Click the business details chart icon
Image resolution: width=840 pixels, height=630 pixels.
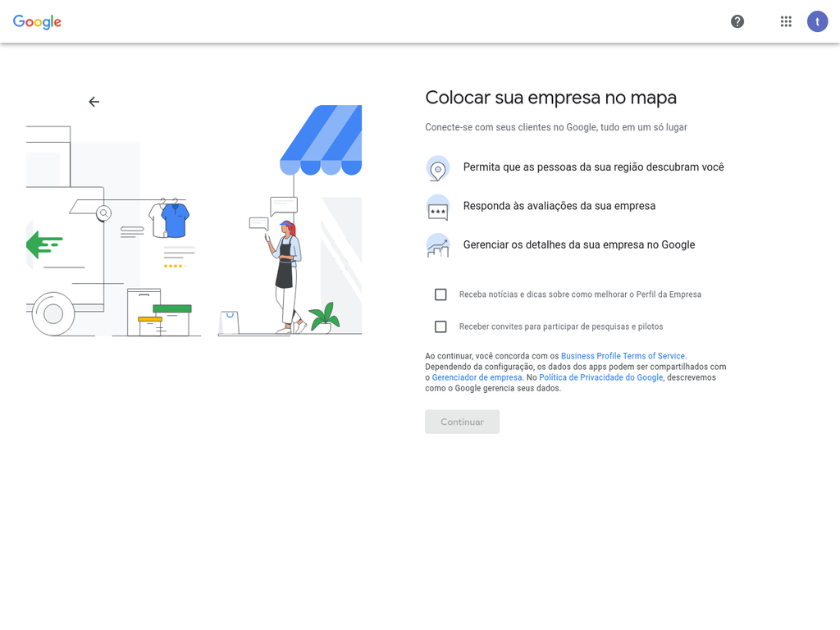tap(438, 245)
